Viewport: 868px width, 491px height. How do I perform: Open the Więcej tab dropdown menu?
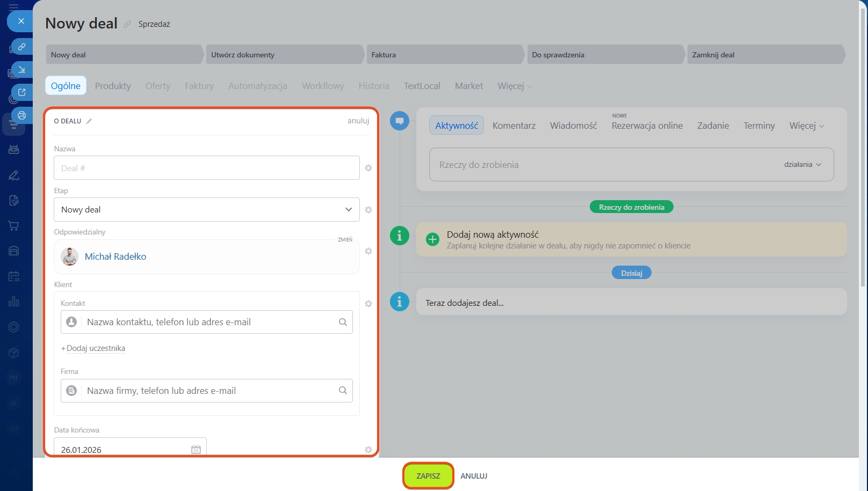[x=514, y=86]
